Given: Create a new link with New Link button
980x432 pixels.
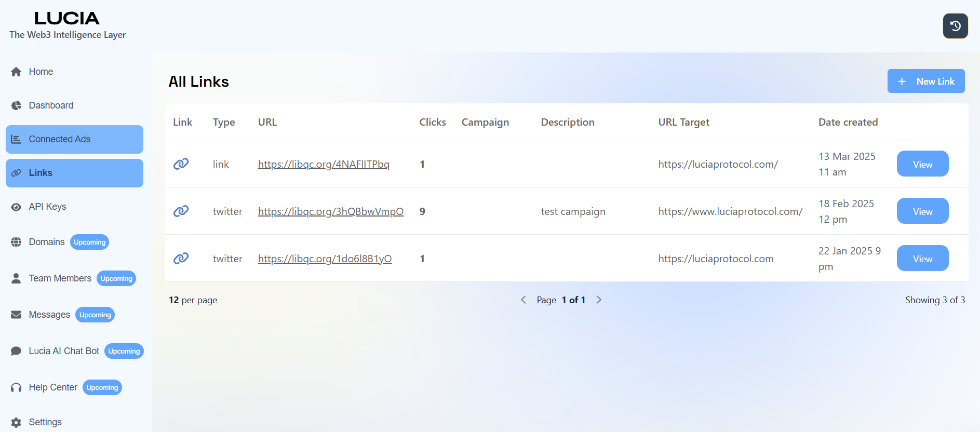Looking at the screenshot, I should coord(925,82).
